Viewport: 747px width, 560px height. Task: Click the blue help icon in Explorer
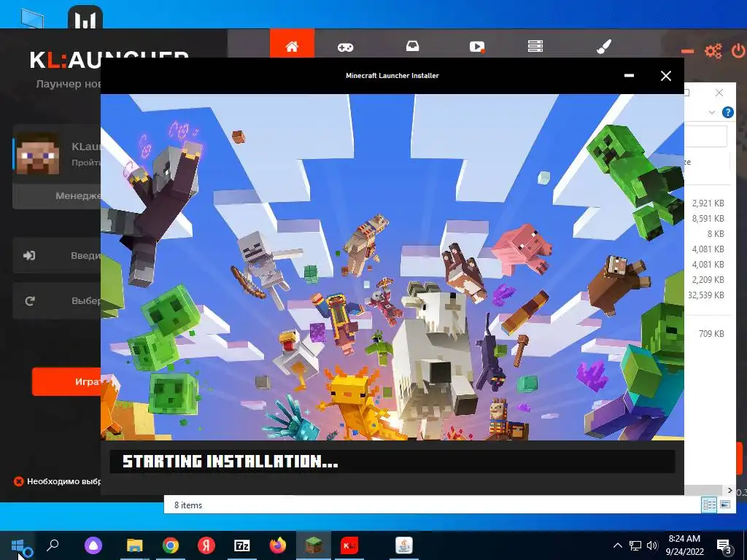point(727,112)
